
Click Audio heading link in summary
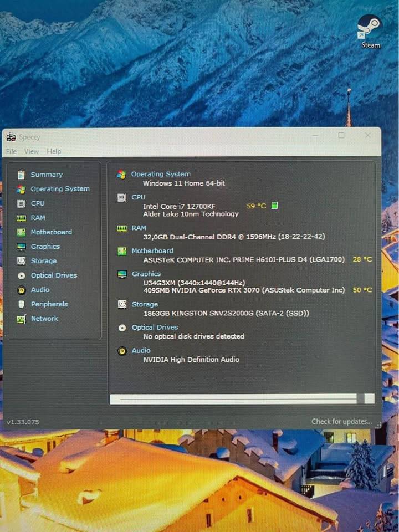pos(141,350)
